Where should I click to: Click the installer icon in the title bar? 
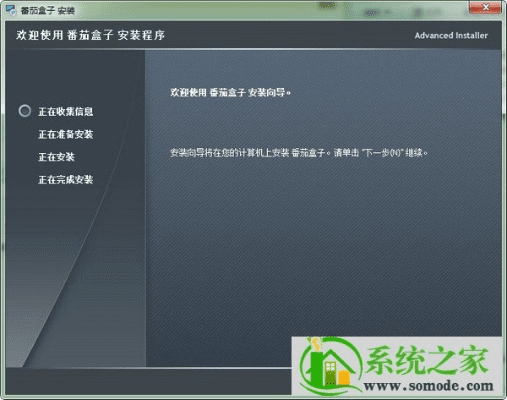11,10
